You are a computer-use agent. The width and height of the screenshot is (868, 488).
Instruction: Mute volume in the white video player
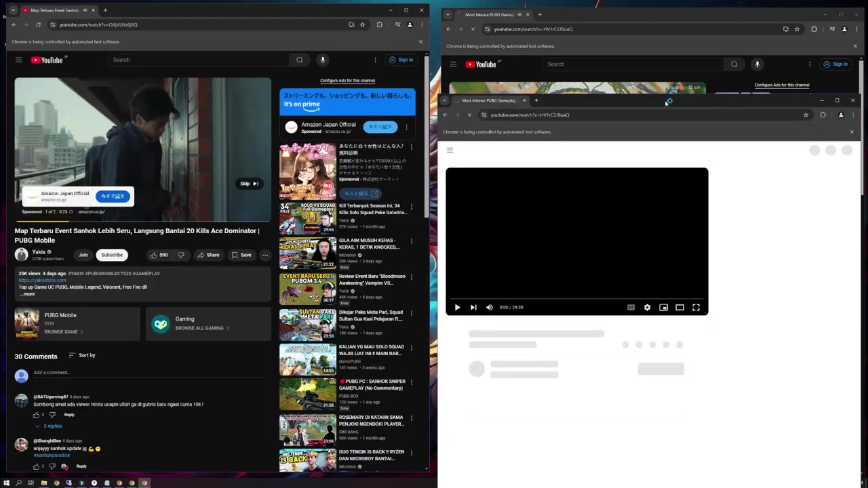click(490, 307)
